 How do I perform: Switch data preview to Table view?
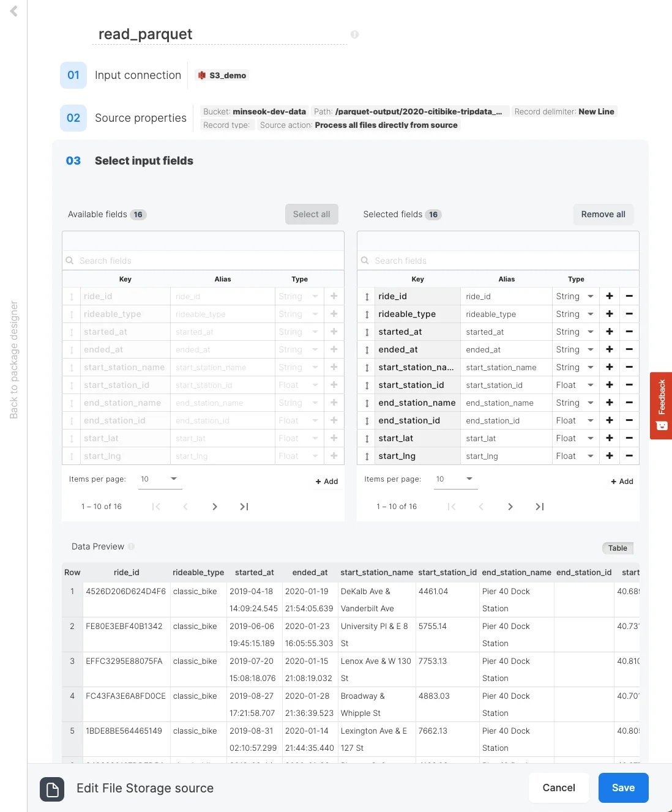(x=618, y=548)
